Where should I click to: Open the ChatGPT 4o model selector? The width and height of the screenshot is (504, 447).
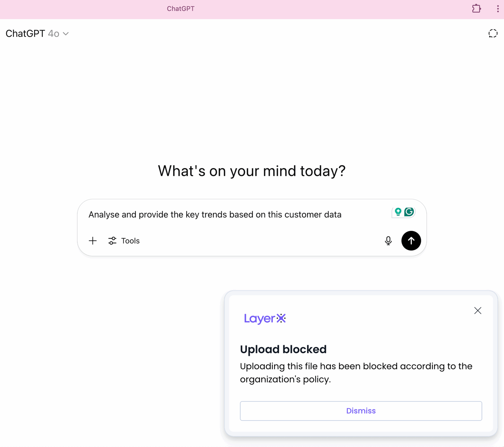(x=37, y=33)
